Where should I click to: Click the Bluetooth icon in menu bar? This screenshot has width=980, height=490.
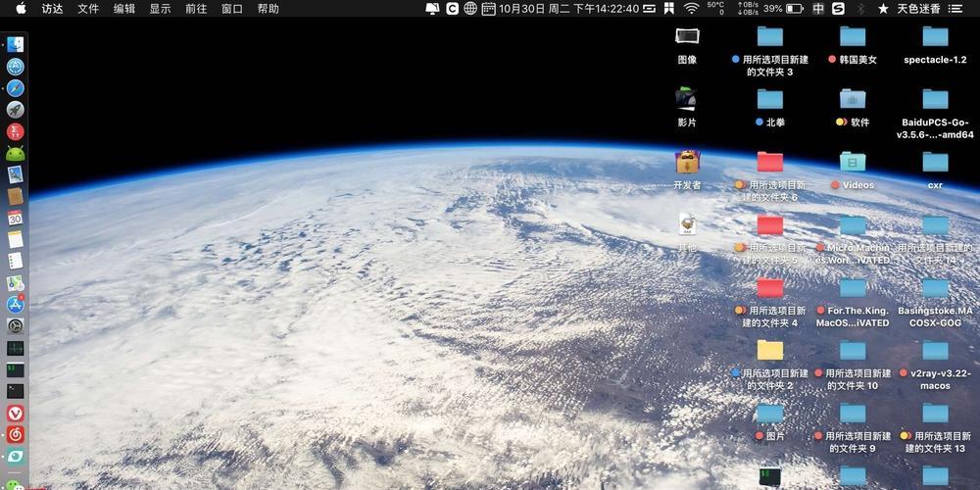click(x=860, y=8)
